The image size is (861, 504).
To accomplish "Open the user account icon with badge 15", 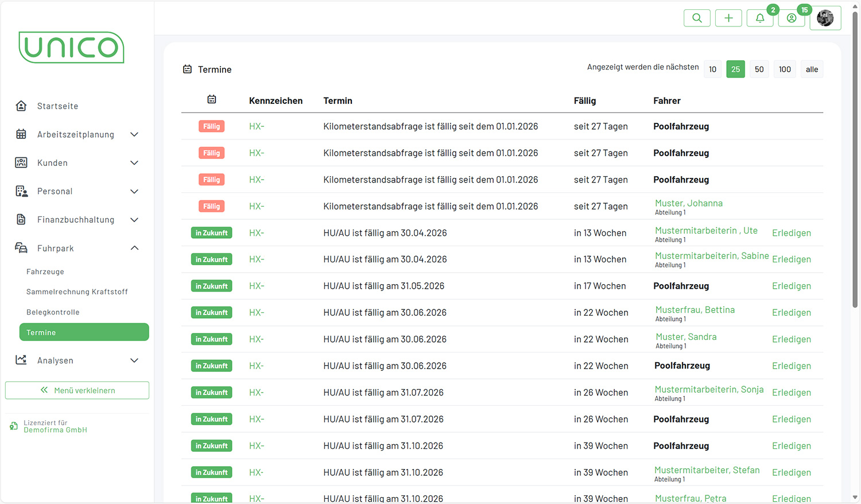I will click(792, 18).
